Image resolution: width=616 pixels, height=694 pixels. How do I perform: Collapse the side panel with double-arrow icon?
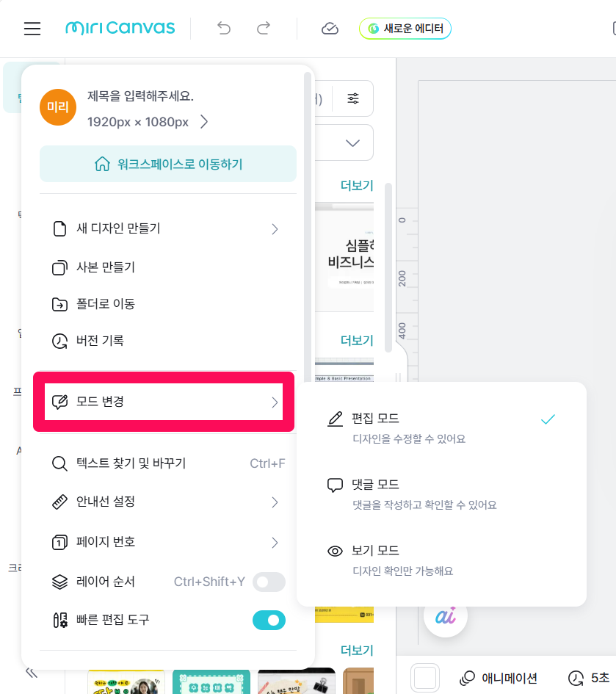32,673
